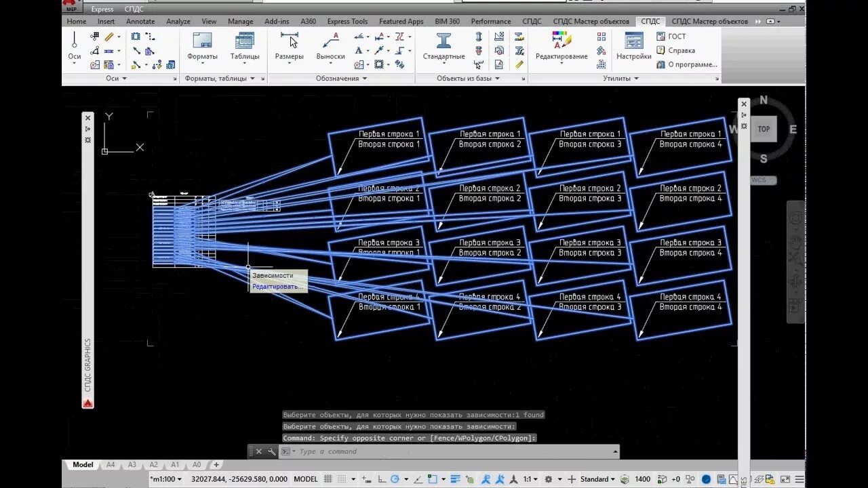Viewport: 868px width, 488px height.
Task: Click the 1400 value in status bar
Action: [x=642, y=479]
